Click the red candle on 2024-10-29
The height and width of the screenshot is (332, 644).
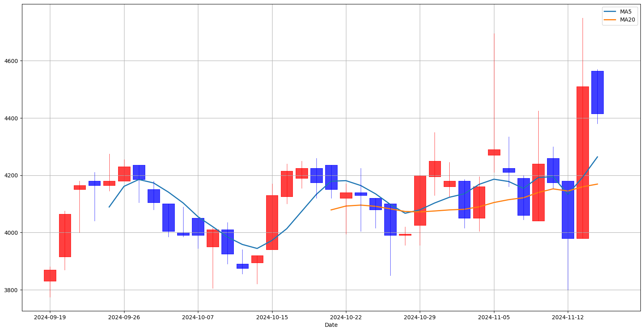pos(420,200)
